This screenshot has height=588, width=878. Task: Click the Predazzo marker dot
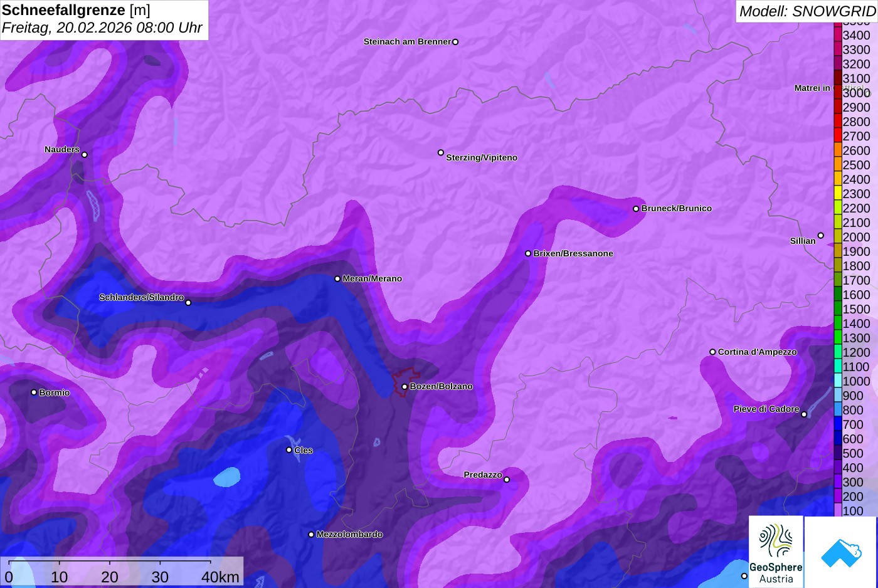point(507,480)
